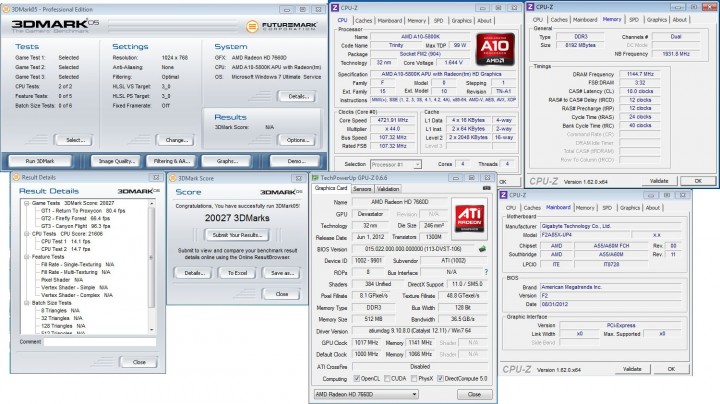Click the Comment input field

point(100,342)
